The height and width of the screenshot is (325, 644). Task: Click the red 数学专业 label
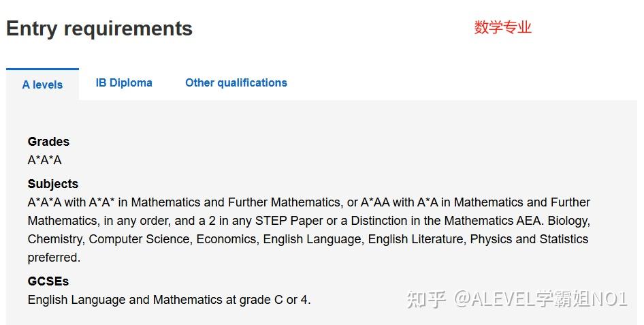coord(502,27)
